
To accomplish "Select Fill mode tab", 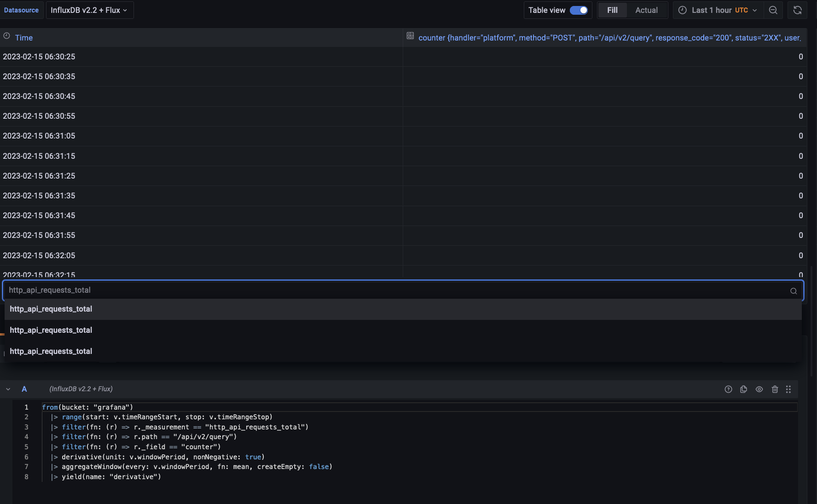I will [613, 10].
